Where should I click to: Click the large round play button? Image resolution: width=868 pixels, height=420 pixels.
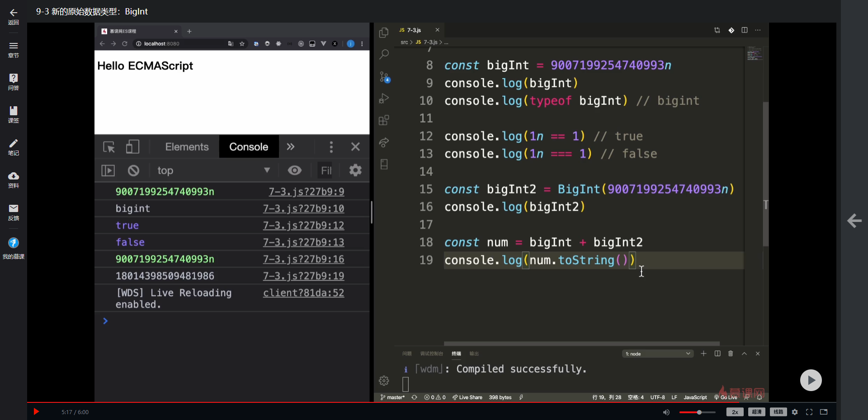811,380
